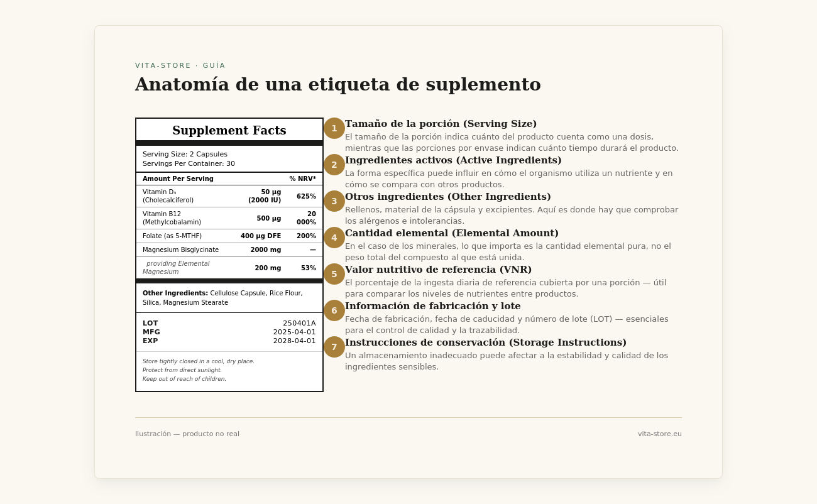This screenshot has width=817, height=504.
Task: Click description starting La forma específica puede influir
Action: pos(508,178)
